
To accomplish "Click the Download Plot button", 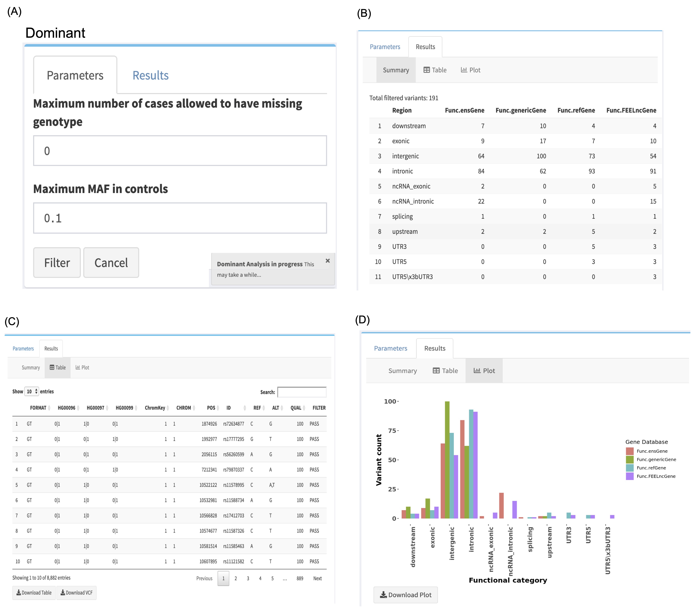I will tap(405, 595).
